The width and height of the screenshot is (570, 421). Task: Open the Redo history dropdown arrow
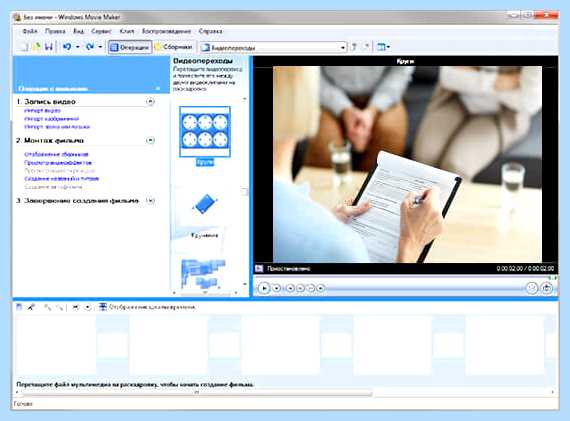tap(100, 47)
